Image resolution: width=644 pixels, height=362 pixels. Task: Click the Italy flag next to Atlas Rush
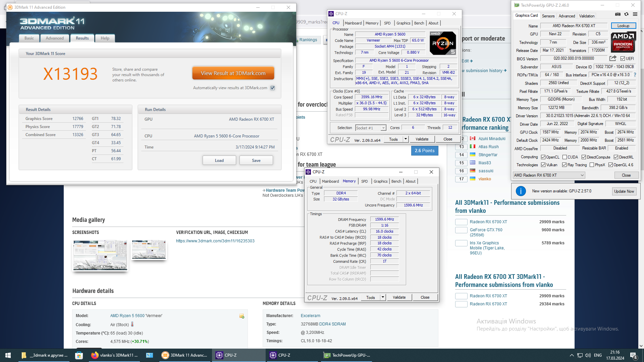tap(473, 146)
